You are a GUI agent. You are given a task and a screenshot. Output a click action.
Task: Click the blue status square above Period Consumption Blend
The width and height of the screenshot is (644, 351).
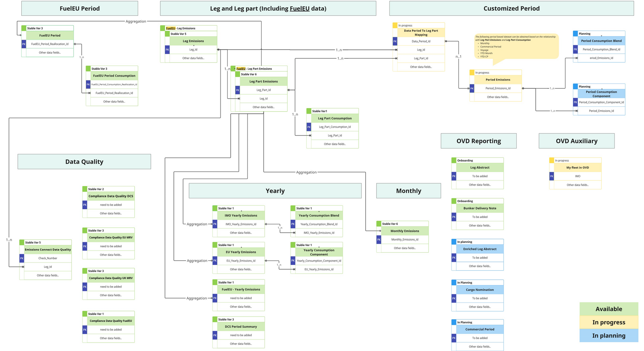(575, 34)
